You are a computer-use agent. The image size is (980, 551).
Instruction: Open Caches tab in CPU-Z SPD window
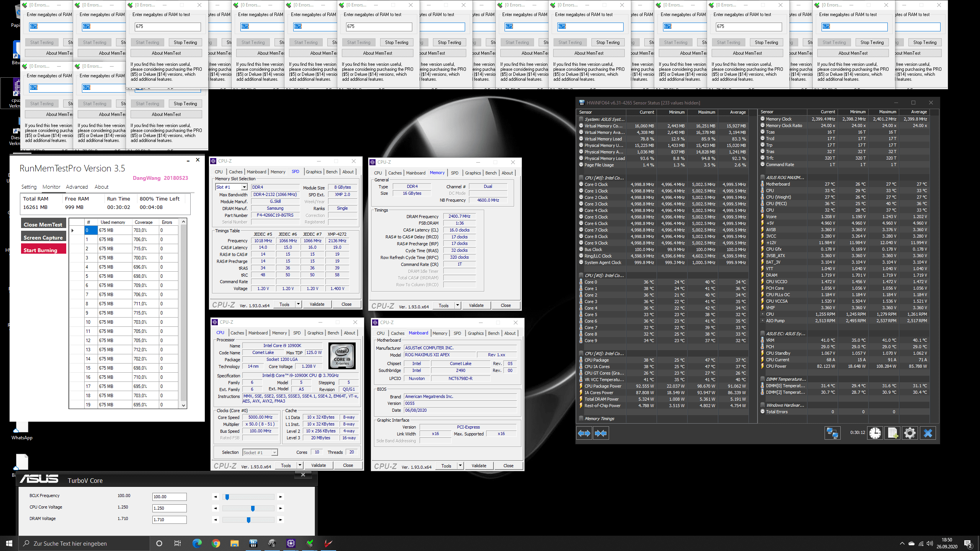coord(235,172)
